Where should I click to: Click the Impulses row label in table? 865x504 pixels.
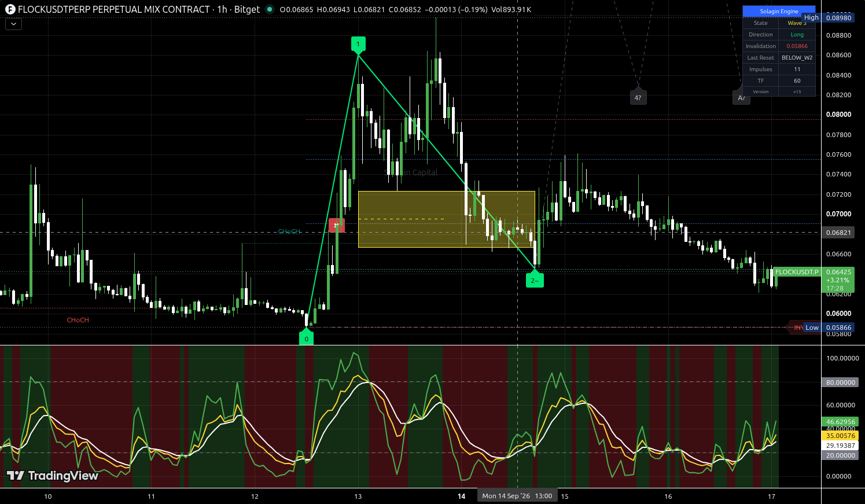tap(761, 69)
